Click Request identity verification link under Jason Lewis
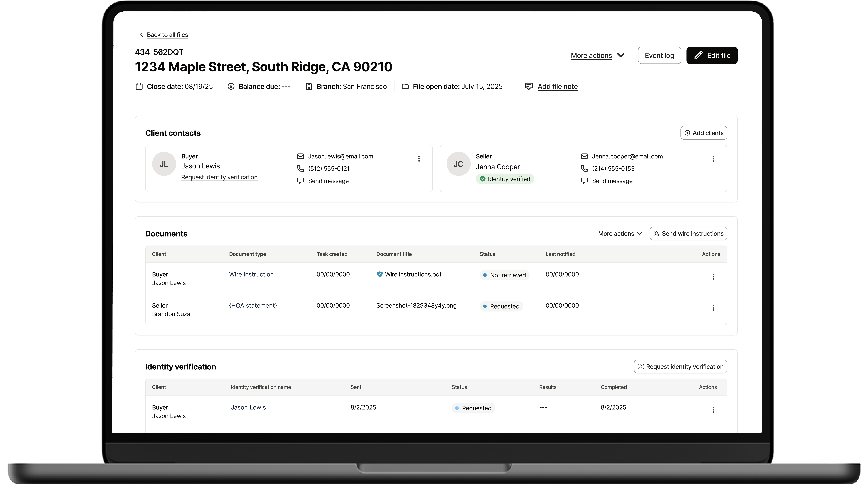 219,177
